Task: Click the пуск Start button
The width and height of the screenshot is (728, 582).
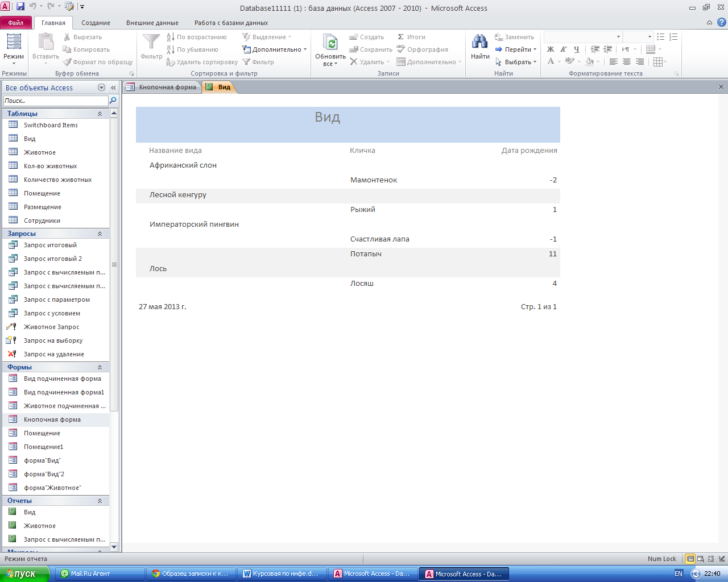Action: coord(21,573)
